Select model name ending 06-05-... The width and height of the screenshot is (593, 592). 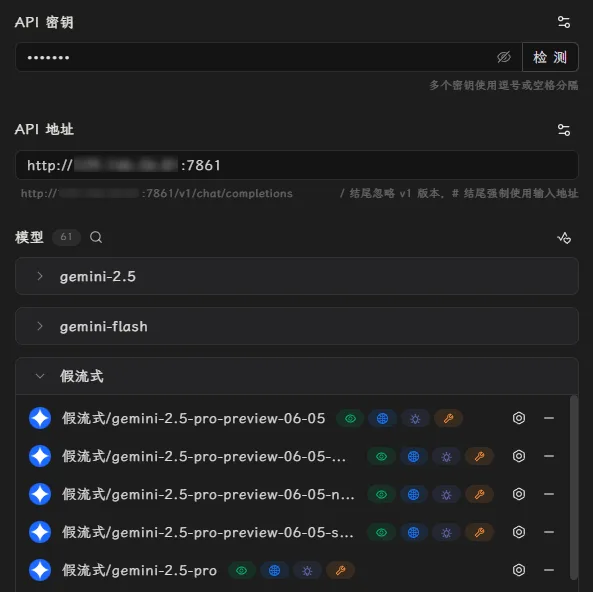click(x=204, y=457)
